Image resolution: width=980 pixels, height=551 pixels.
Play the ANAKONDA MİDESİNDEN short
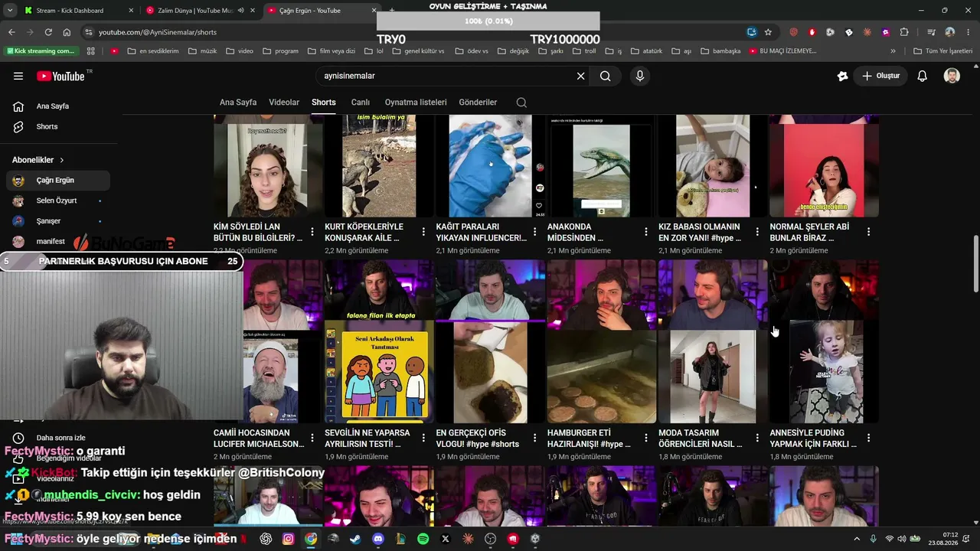(x=601, y=166)
